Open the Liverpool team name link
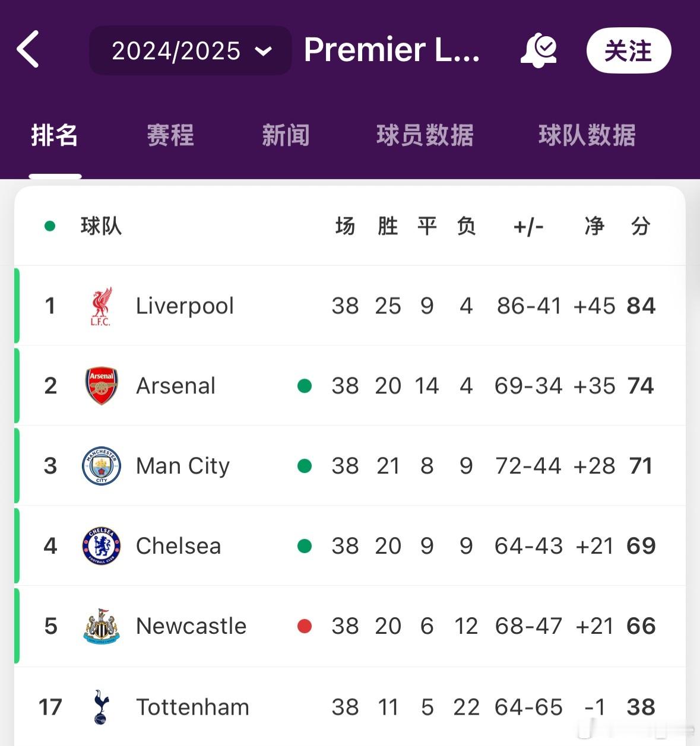 (185, 306)
